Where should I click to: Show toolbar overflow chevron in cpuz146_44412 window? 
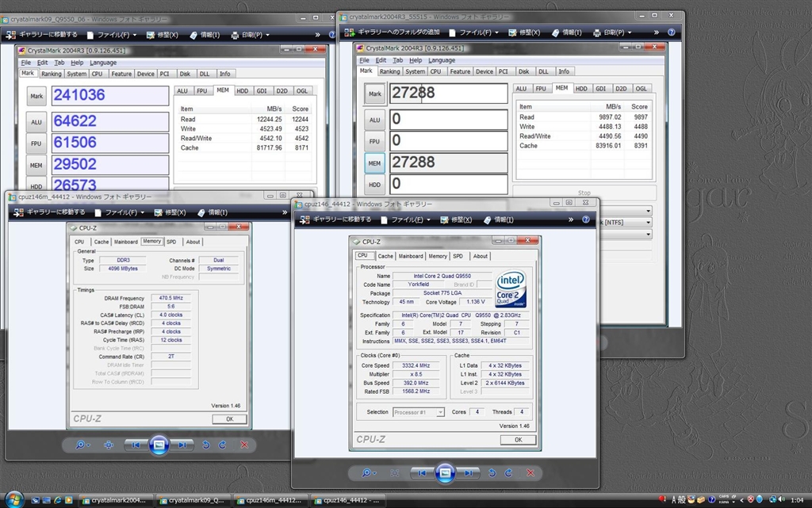571,220
